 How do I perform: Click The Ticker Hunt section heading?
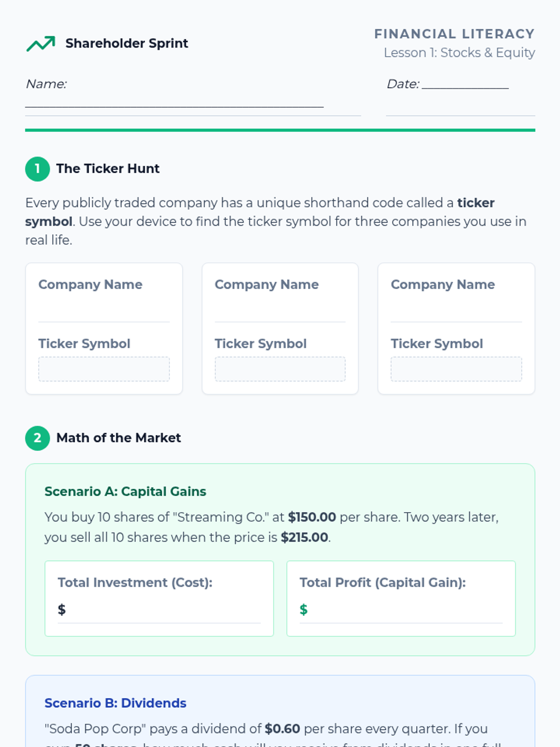[108, 169]
